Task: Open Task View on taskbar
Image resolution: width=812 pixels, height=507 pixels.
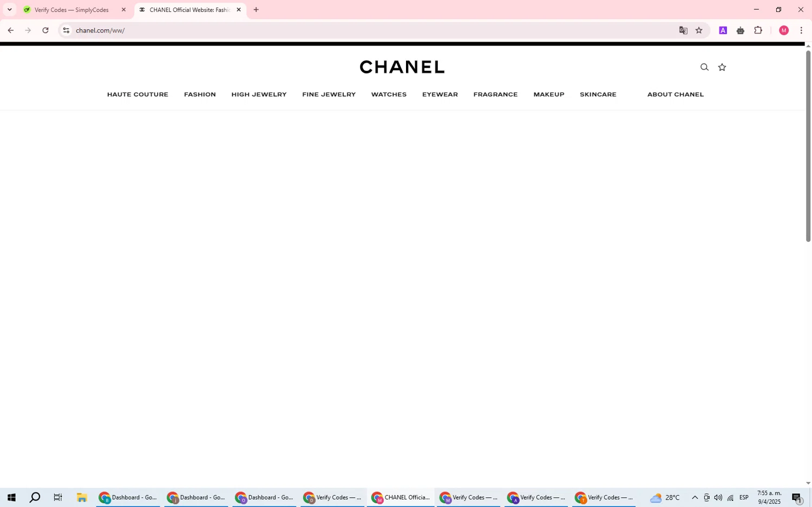Action: tap(58, 498)
